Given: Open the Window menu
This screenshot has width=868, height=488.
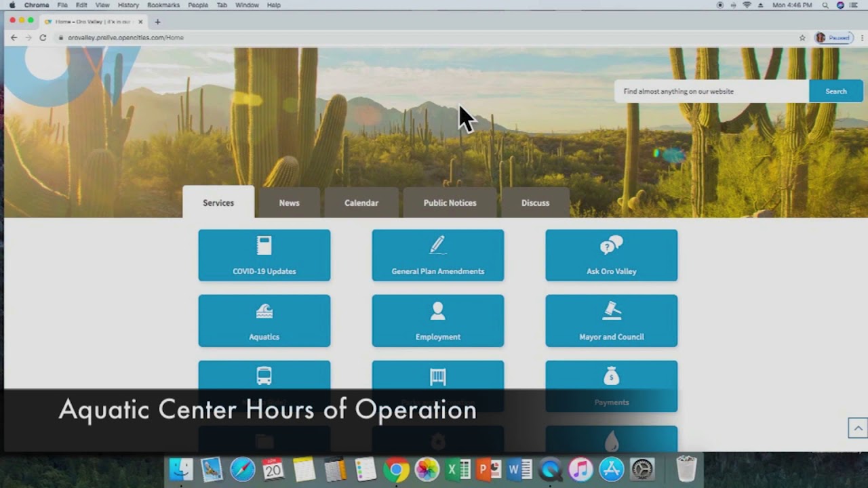Looking at the screenshot, I should point(247,5).
